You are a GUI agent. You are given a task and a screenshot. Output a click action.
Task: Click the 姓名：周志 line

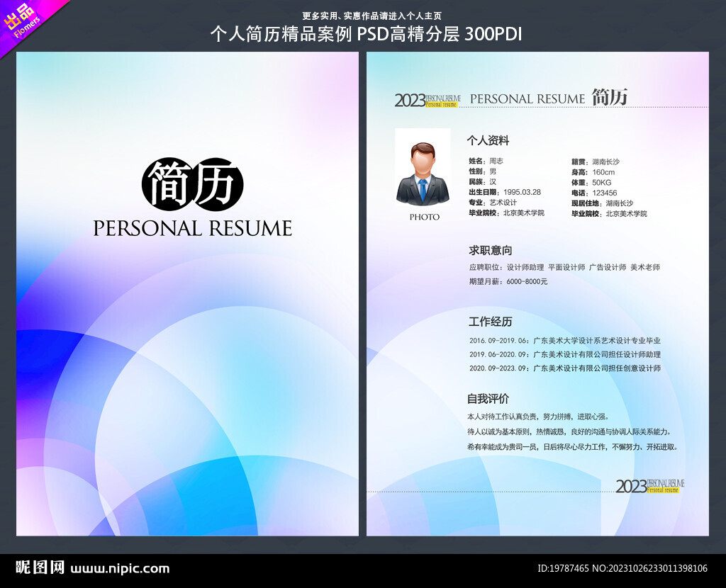tap(486, 161)
